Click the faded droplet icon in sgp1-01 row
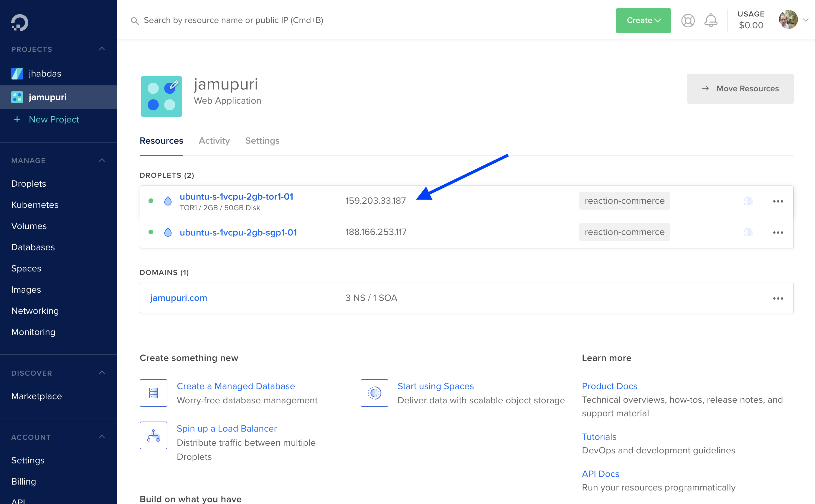Screen dimensions: 815x504 click(748, 232)
